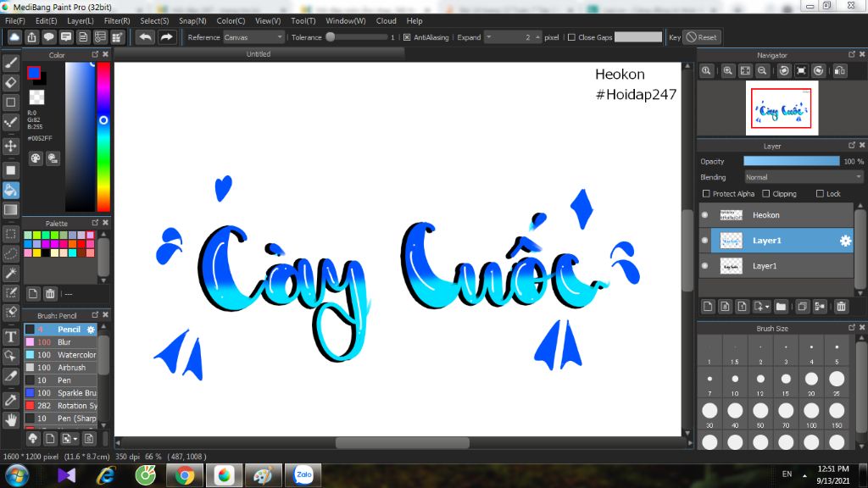Click the transparent color swatch
Image resolution: width=868 pixels, height=488 pixels.
coord(36,97)
